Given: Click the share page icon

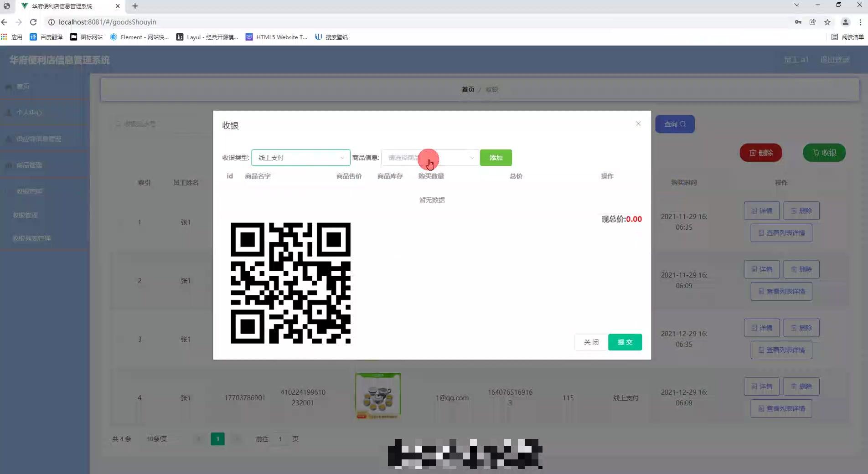Looking at the screenshot, I should click(812, 22).
